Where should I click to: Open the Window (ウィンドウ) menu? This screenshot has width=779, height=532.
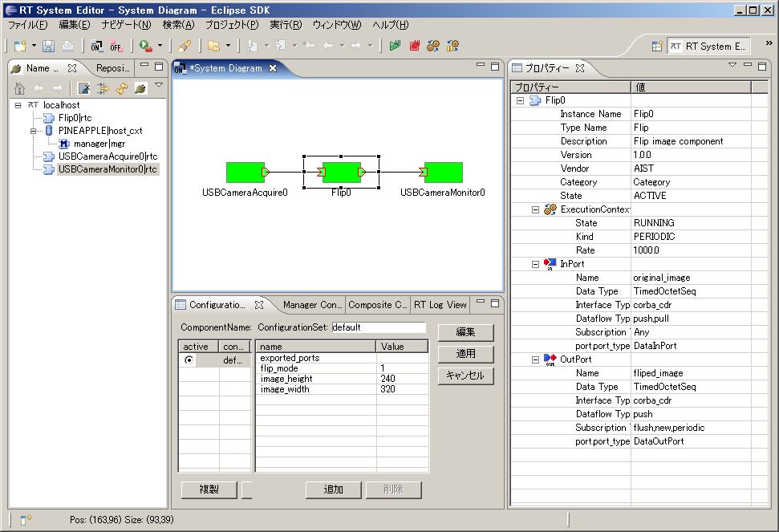[337, 25]
